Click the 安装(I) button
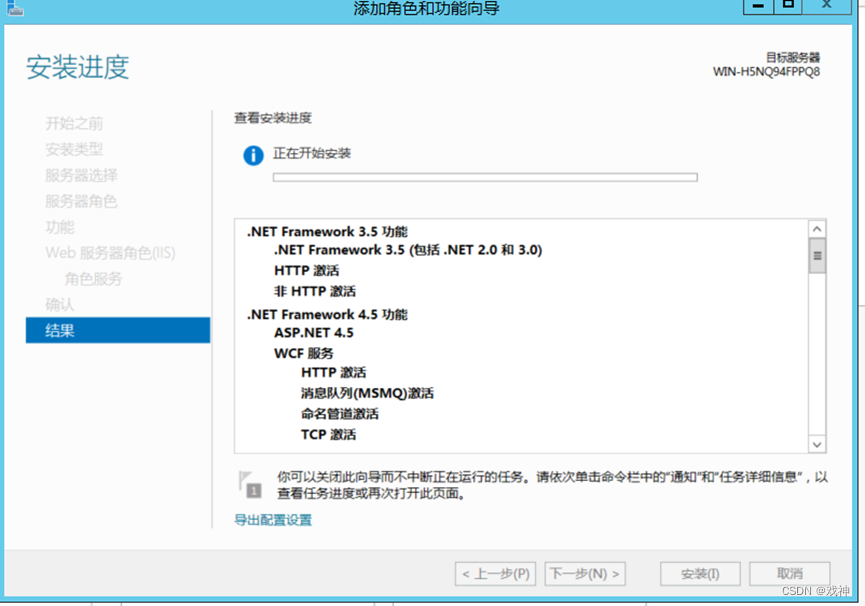The width and height of the screenshot is (865, 606). coord(699,573)
